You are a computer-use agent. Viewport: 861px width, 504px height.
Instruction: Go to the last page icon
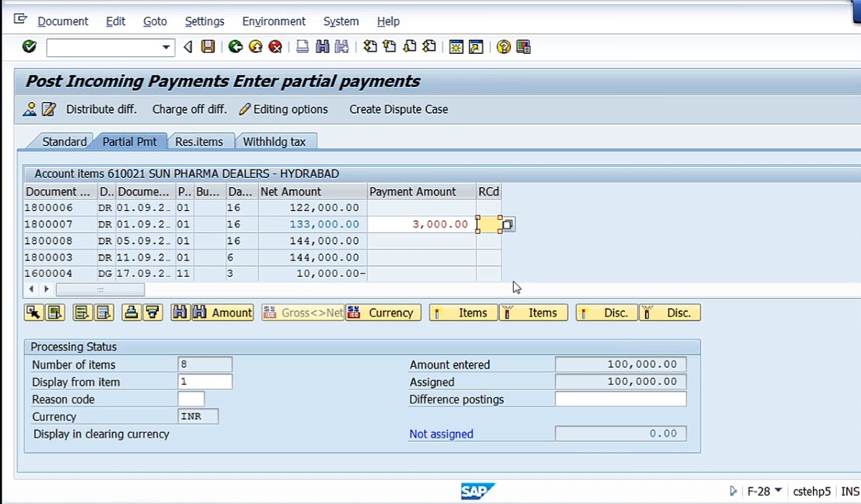[430, 47]
